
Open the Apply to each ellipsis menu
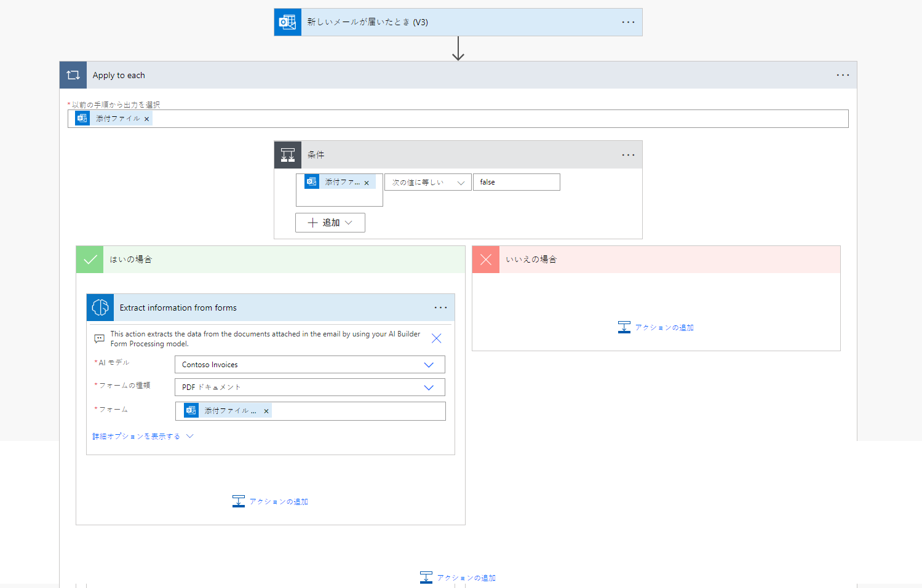coord(843,75)
